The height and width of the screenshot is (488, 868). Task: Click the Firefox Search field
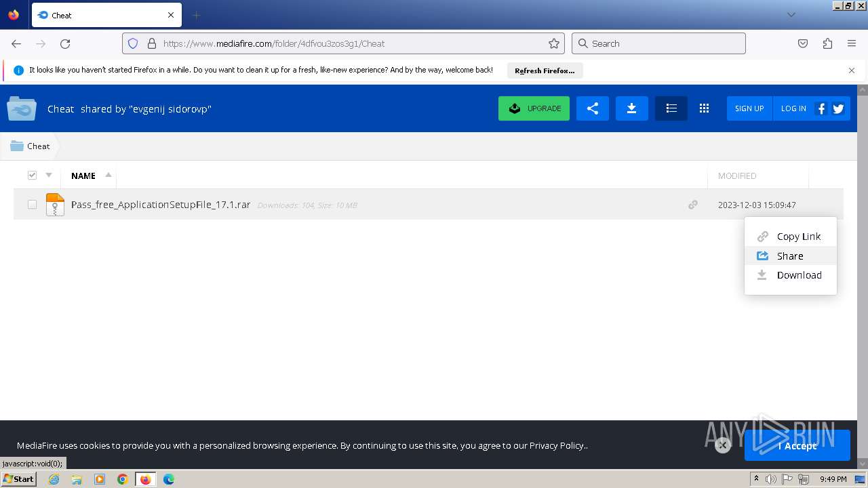tap(658, 43)
